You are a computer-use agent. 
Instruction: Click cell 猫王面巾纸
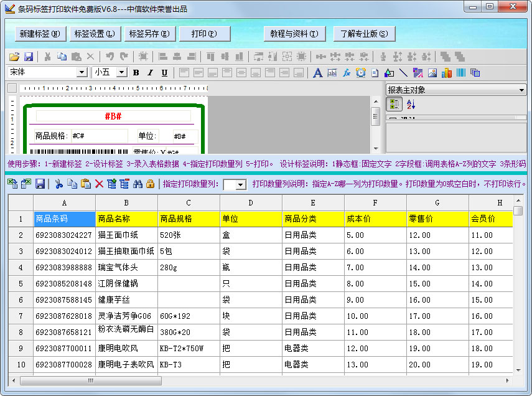(x=126, y=235)
